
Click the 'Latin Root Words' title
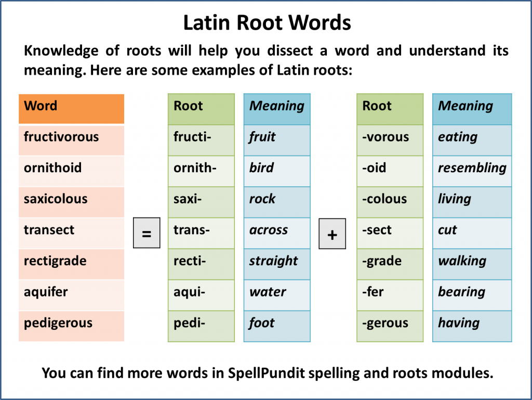point(266,22)
